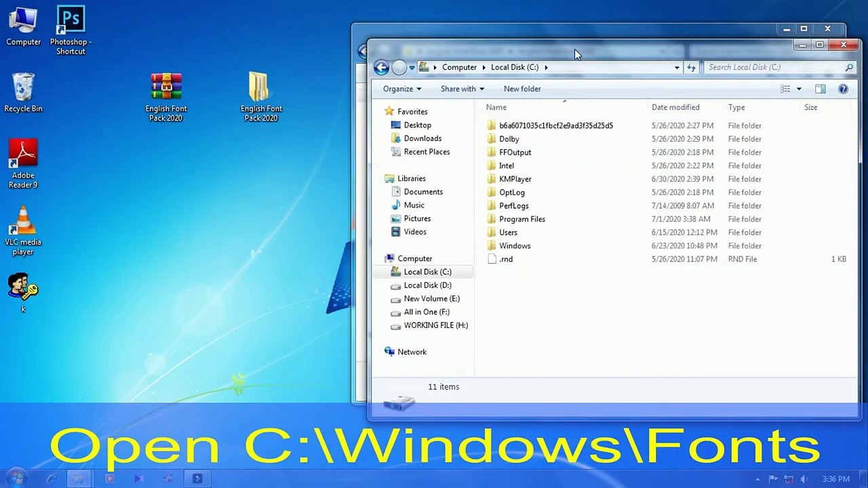This screenshot has height=488, width=868.
Task: Select the English Font Pack 2020 desktop folder
Action: pos(261,97)
